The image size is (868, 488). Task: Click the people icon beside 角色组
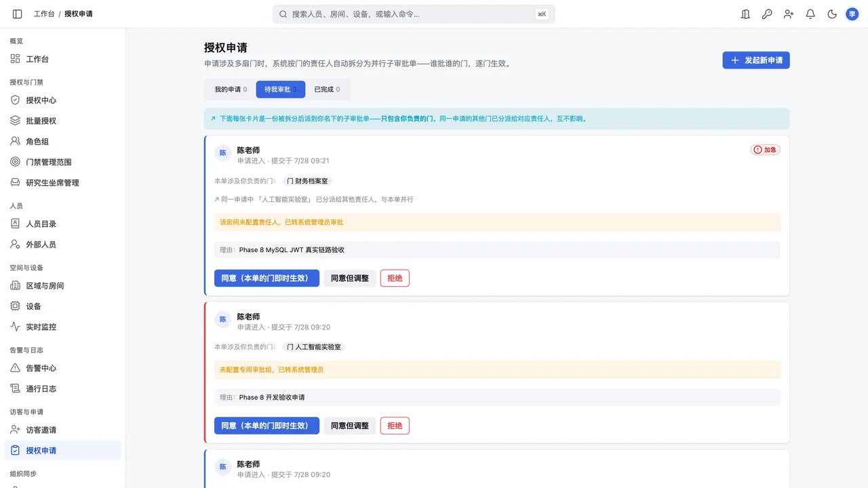15,142
